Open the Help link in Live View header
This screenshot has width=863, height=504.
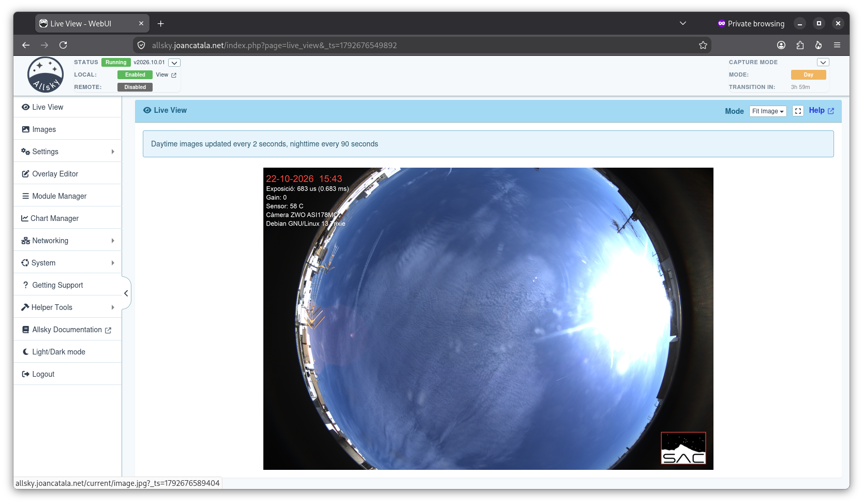pos(821,110)
